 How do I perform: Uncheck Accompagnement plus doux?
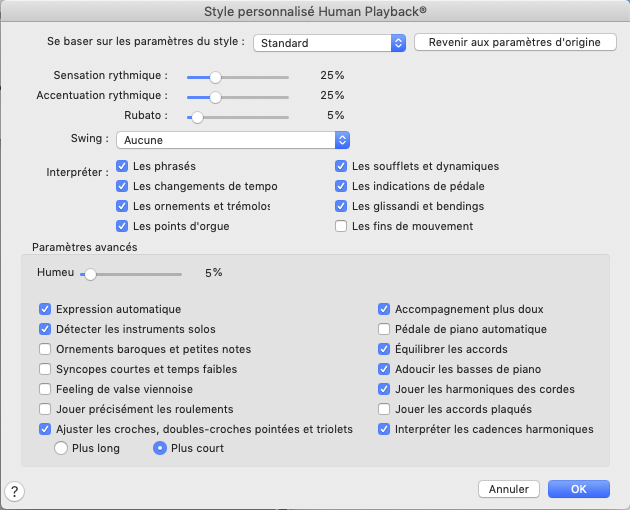coord(384,309)
